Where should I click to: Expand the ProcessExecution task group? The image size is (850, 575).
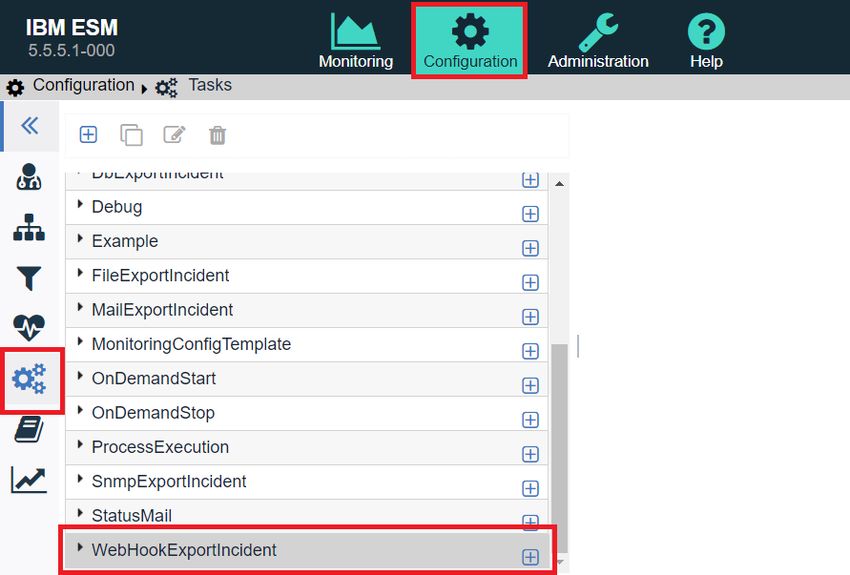coord(80,444)
